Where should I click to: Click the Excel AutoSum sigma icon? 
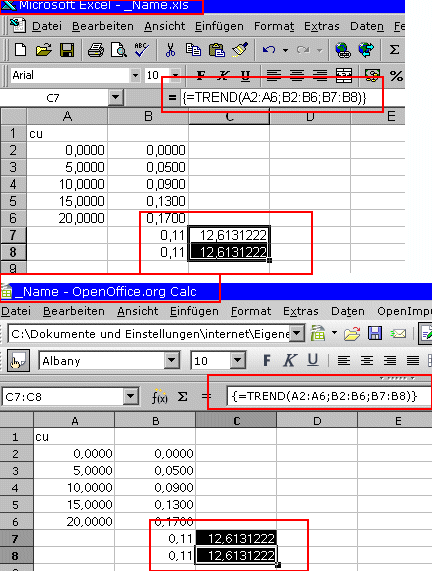[x=394, y=50]
